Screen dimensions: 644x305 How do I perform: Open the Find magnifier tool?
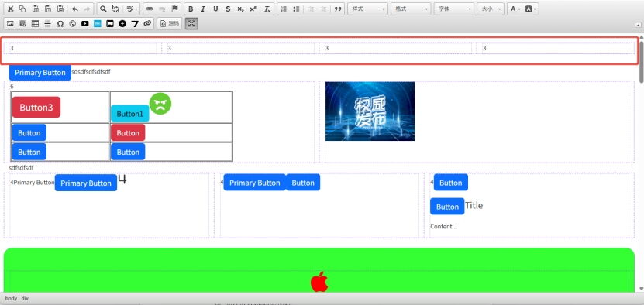tap(104, 9)
